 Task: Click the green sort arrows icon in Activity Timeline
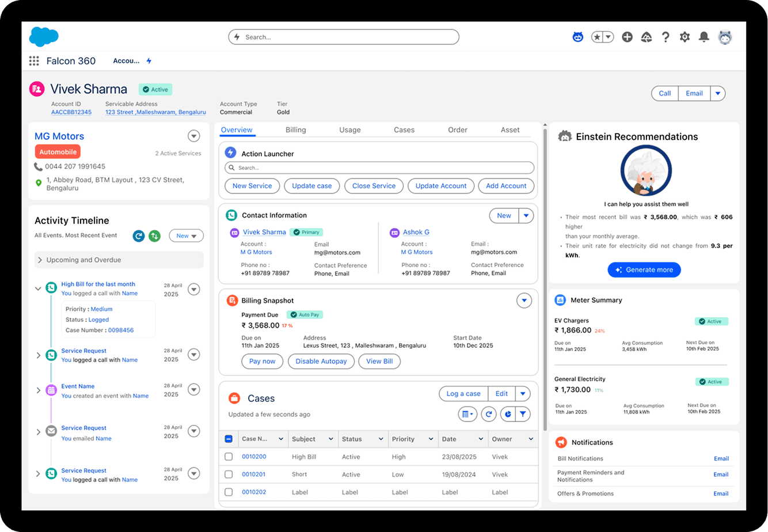(x=154, y=235)
